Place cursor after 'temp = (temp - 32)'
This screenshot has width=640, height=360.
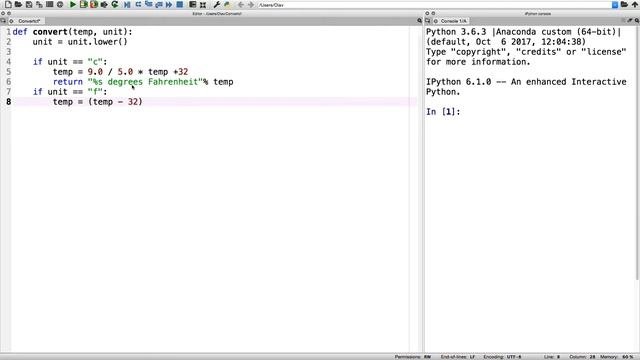(x=143, y=102)
